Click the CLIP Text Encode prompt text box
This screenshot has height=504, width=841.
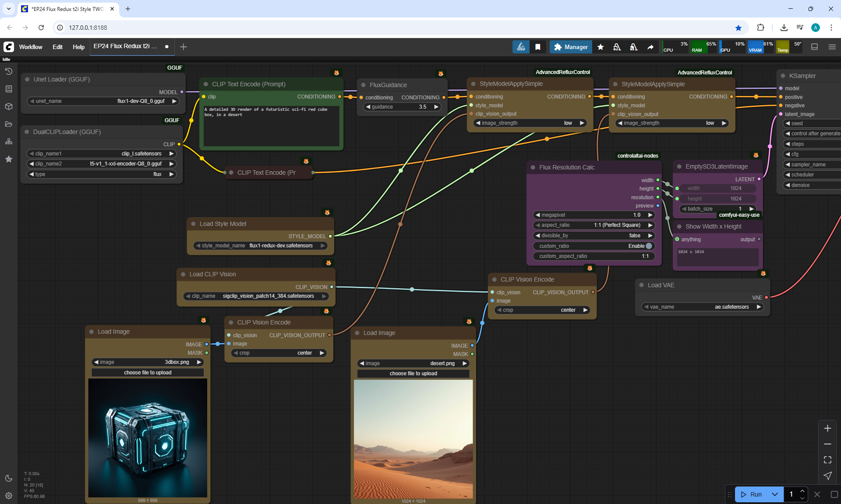[272, 126]
